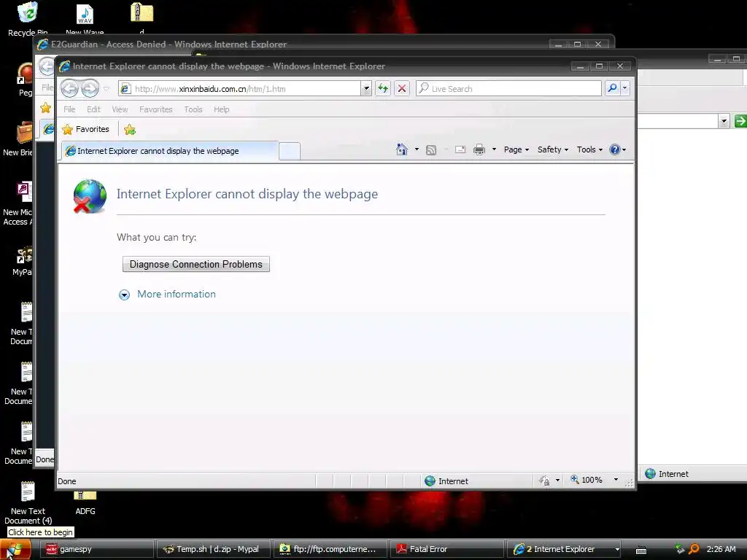Click Internet zone in right background window
This screenshot has width=747, height=560.
pos(667,474)
